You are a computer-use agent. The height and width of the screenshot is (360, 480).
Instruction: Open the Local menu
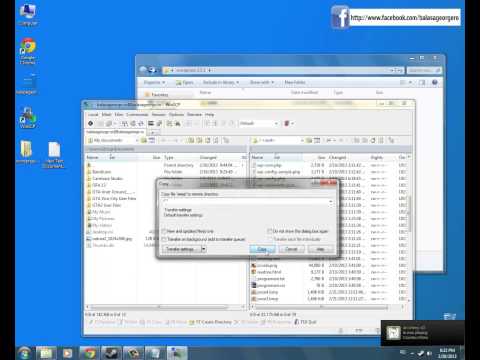[93, 114]
